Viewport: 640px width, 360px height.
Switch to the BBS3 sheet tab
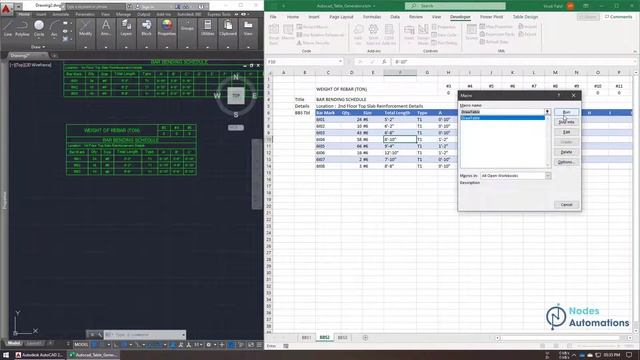click(x=342, y=338)
